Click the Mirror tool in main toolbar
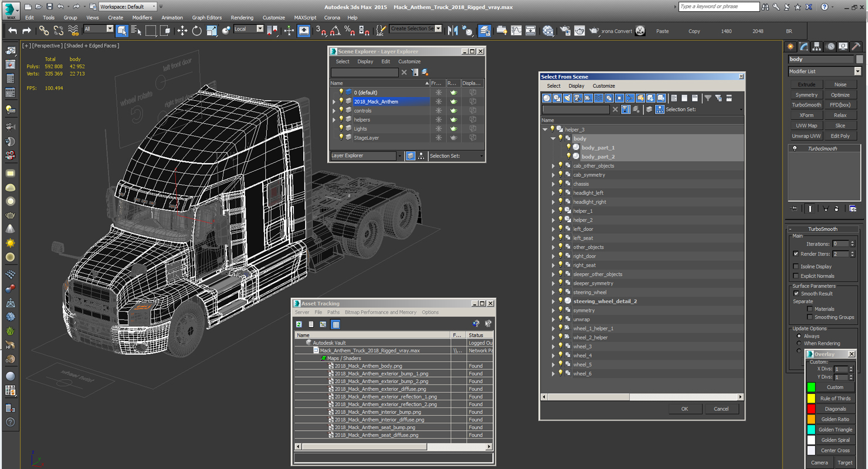The image size is (868, 469). pyautogui.click(x=452, y=30)
